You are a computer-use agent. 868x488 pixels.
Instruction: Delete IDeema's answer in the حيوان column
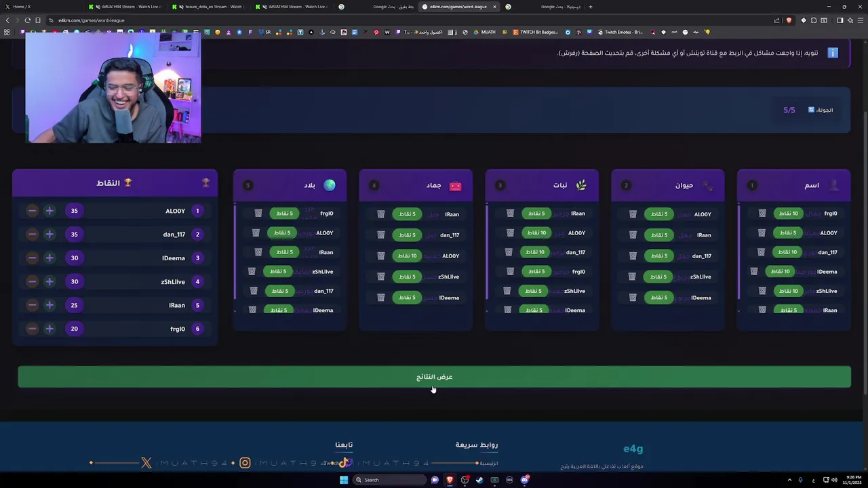click(x=633, y=298)
